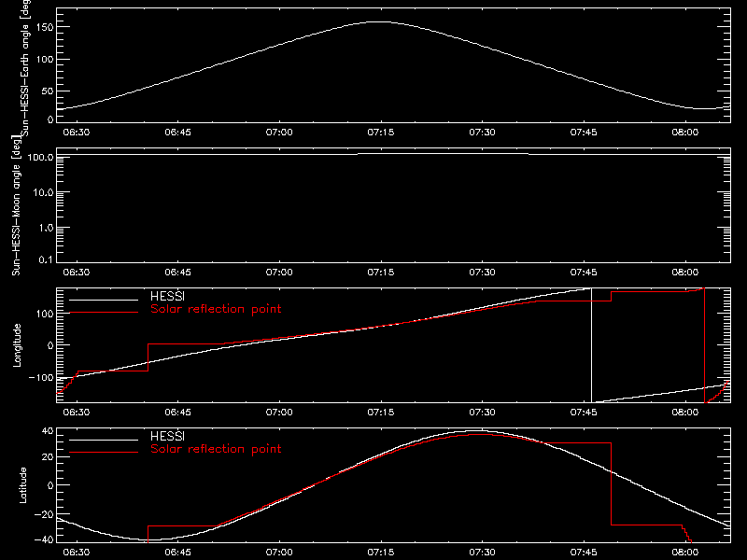
Task: Click the -100 tick label on Longitude plot
Action: tap(41, 378)
